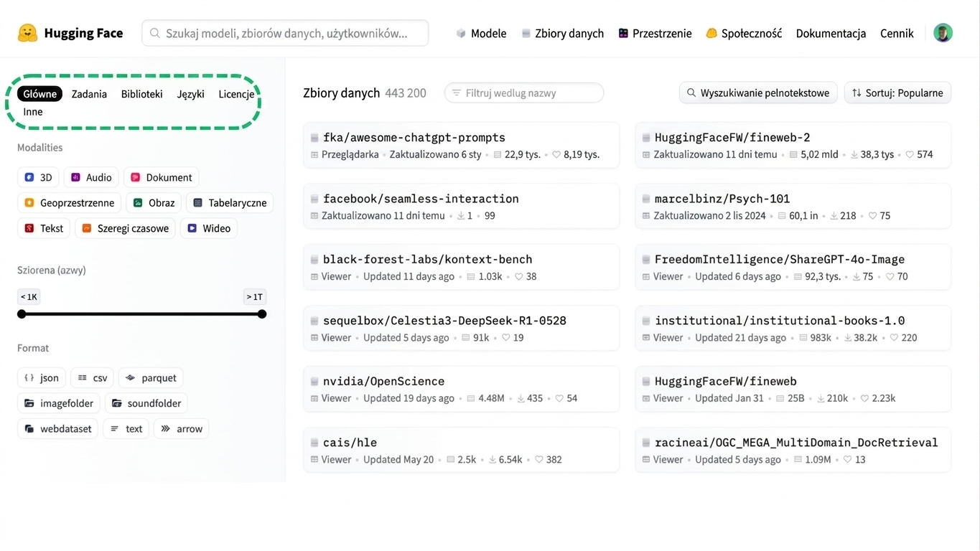
Task: Toggle the Tabelaryczne modality filter
Action: tap(230, 203)
